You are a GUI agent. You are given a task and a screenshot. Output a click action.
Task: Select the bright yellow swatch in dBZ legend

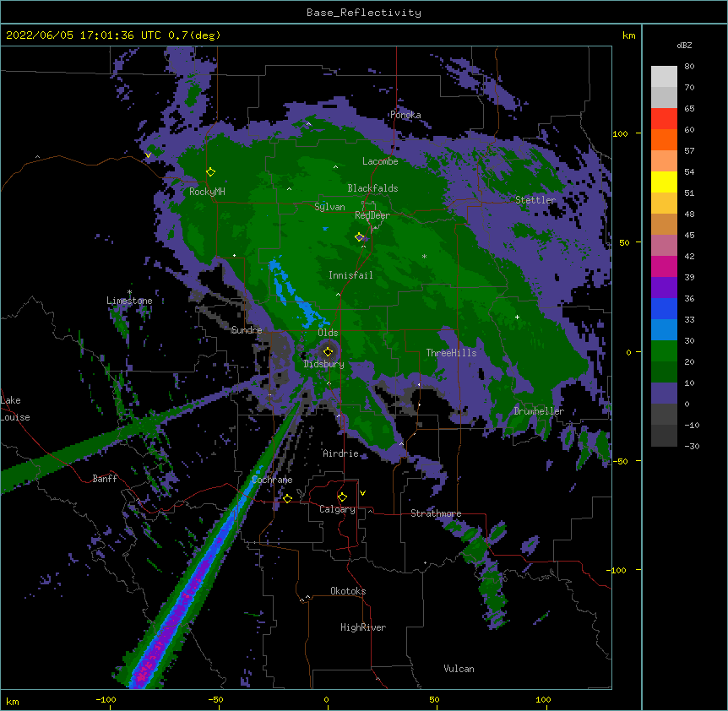(x=664, y=182)
